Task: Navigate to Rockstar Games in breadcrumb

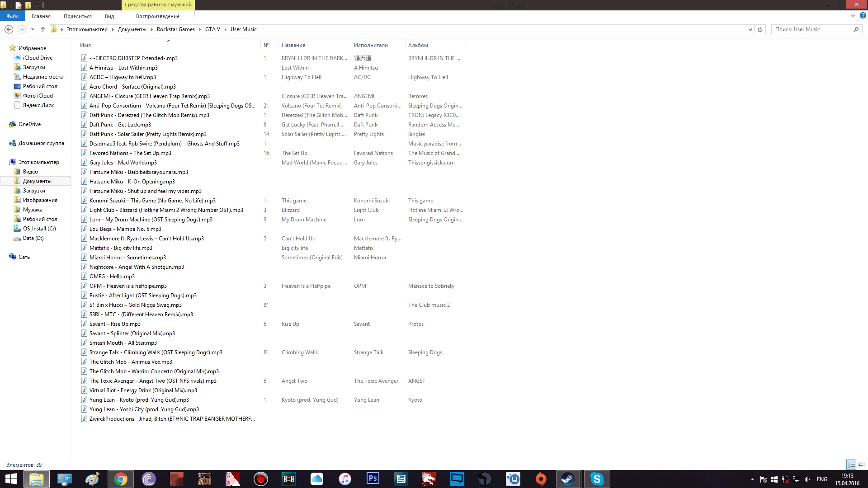Action: [176, 29]
